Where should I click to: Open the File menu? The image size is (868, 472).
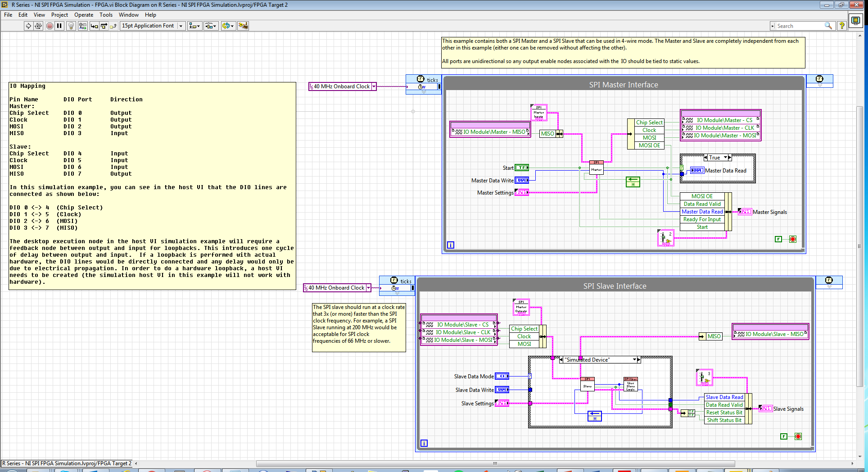coord(8,15)
